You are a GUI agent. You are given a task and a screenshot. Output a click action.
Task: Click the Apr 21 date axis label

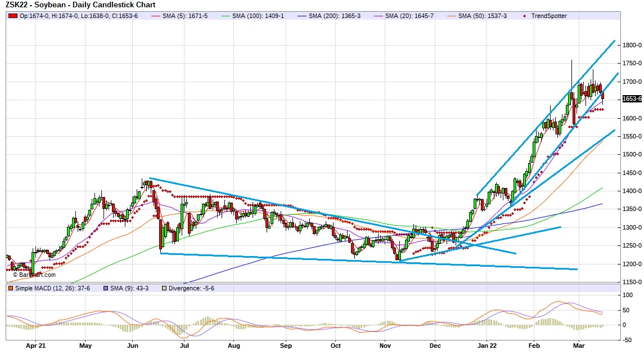click(x=35, y=346)
